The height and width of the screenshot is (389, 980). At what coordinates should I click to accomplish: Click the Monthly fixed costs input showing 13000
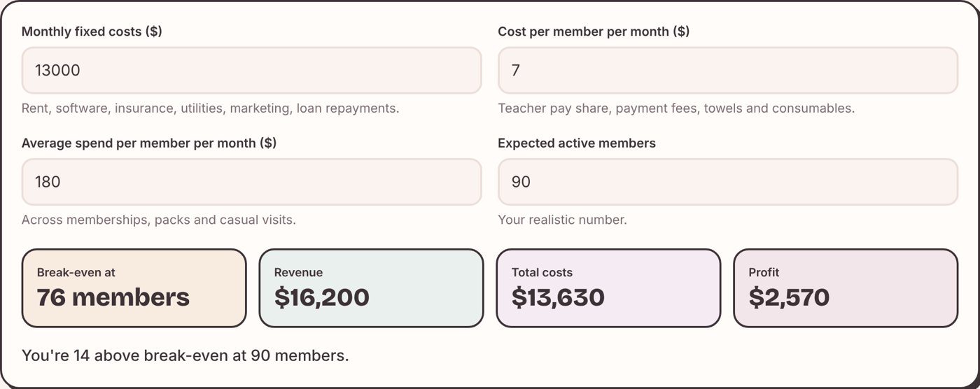[x=251, y=70]
